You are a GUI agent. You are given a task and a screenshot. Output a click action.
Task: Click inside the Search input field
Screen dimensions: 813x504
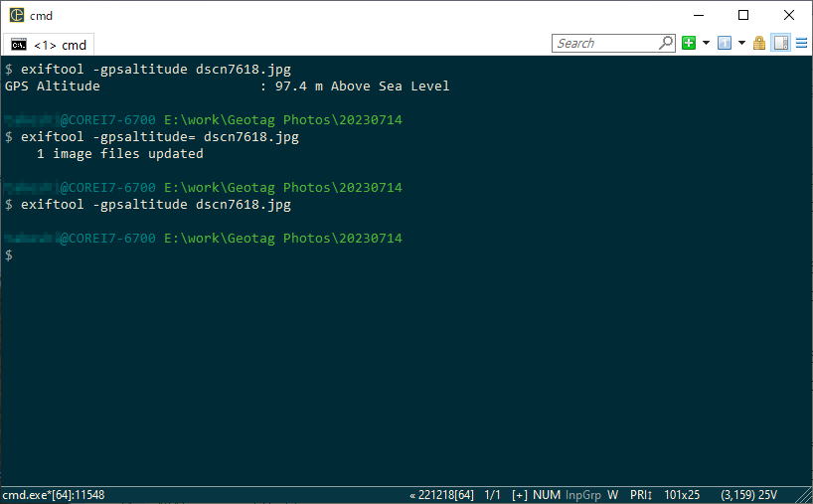click(605, 43)
